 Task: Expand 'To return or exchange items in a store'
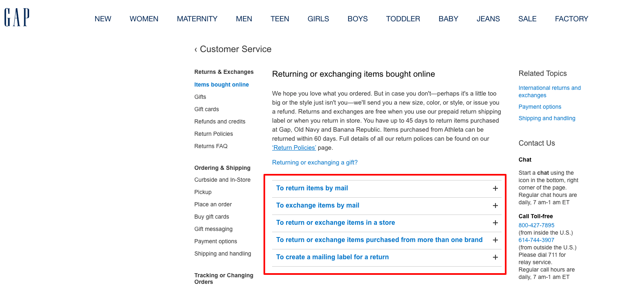coord(387,223)
